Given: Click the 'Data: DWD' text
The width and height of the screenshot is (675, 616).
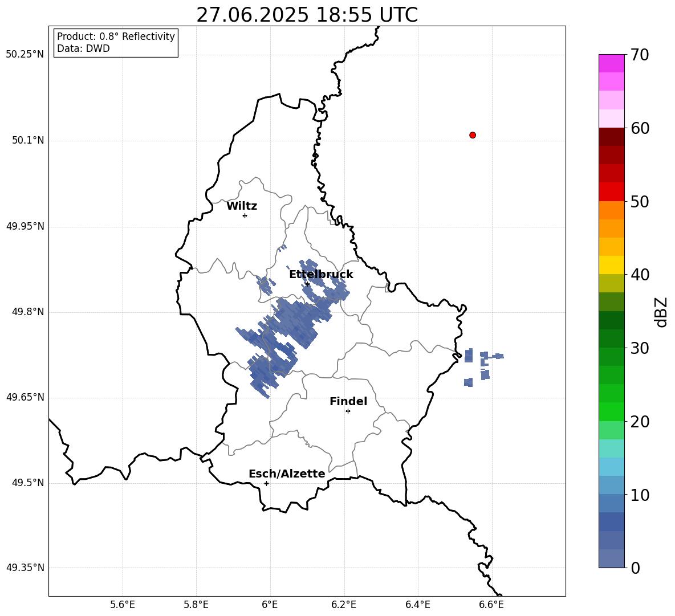Looking at the screenshot, I should pos(83,48).
